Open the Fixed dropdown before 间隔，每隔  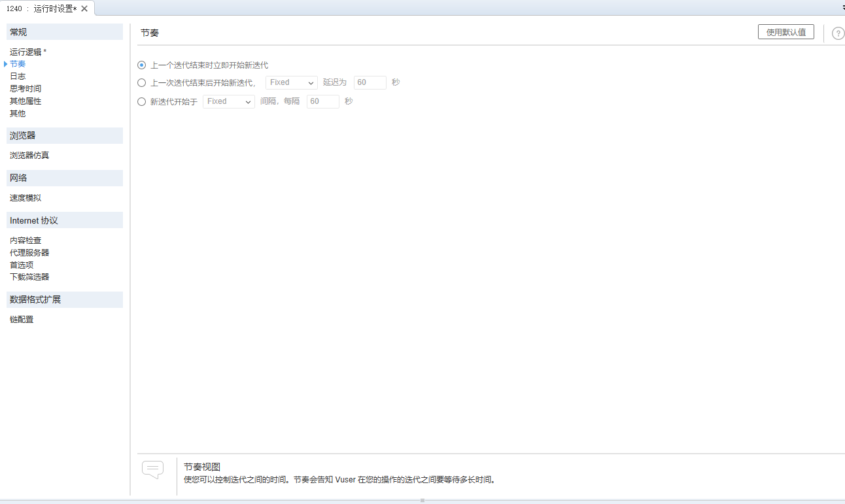[229, 101]
